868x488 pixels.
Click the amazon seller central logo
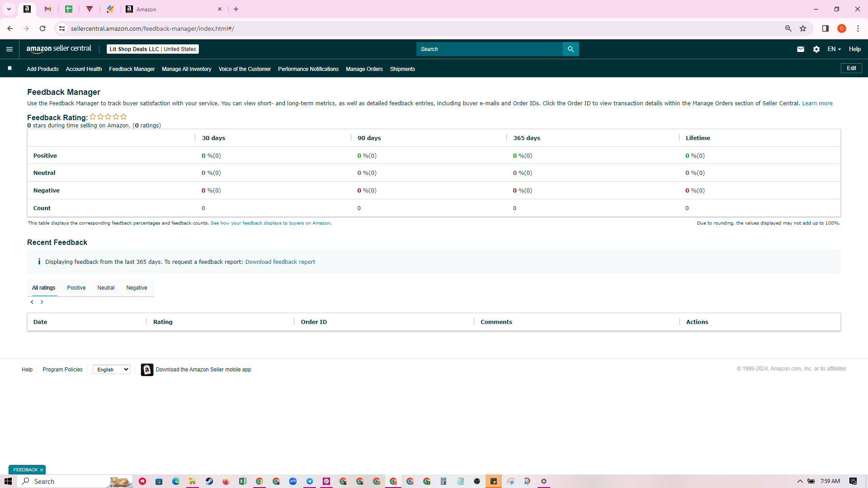[59, 49]
